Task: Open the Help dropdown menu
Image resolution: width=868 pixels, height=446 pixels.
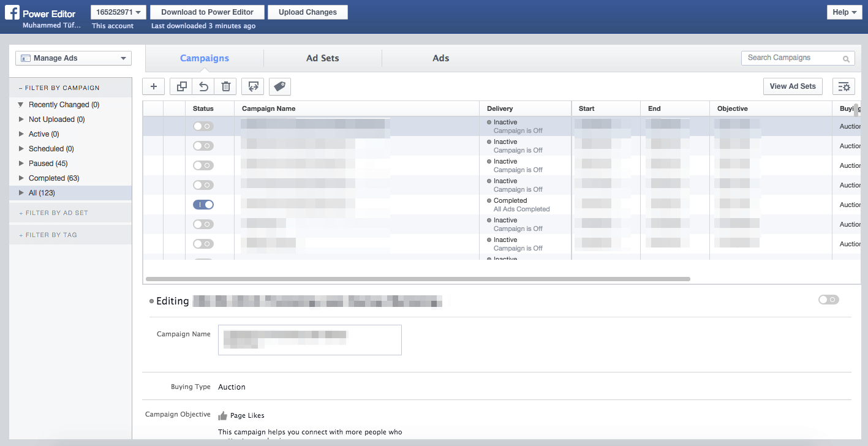Action: tap(845, 12)
